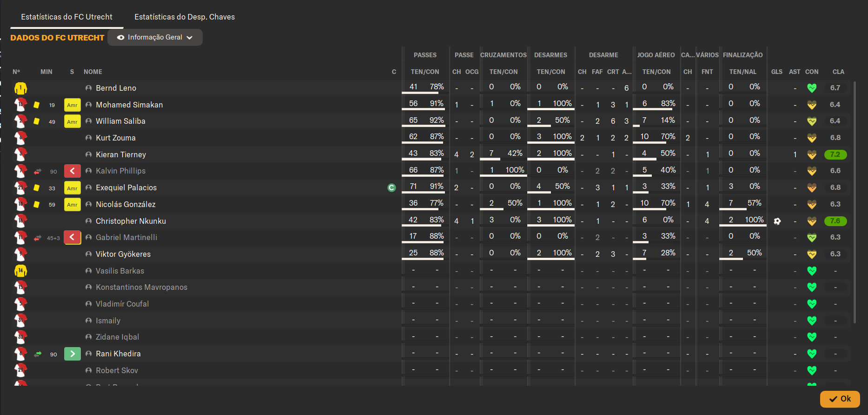Click Zidane Iqbal's name

(117, 337)
